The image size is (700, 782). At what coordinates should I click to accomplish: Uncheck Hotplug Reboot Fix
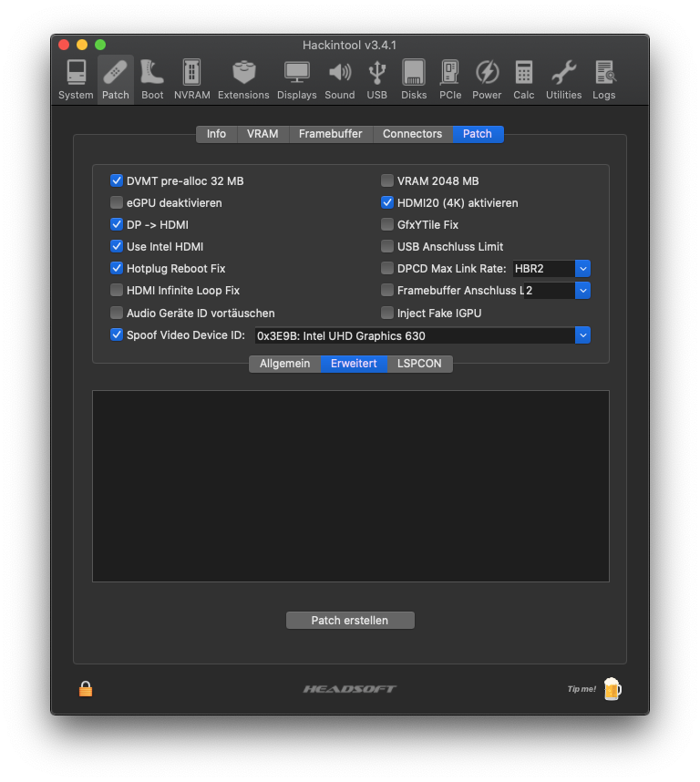[116, 268]
